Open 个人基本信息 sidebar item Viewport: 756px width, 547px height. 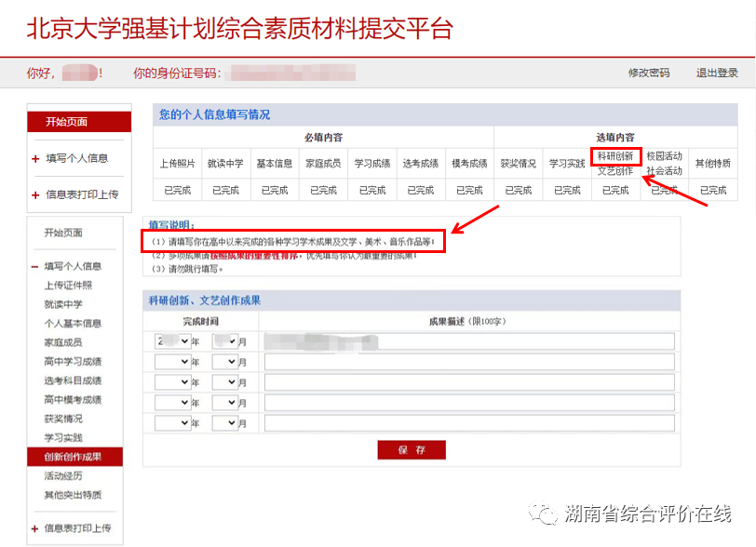point(73,324)
